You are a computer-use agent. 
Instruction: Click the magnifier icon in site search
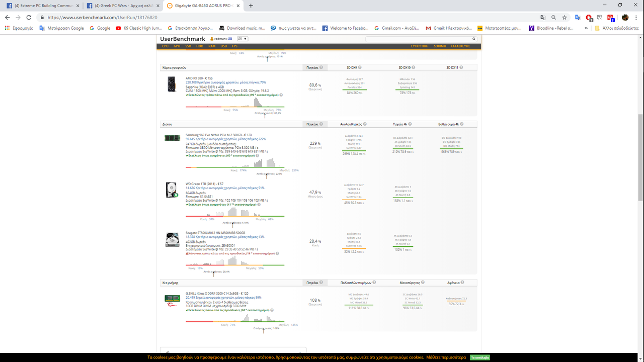coord(474,39)
